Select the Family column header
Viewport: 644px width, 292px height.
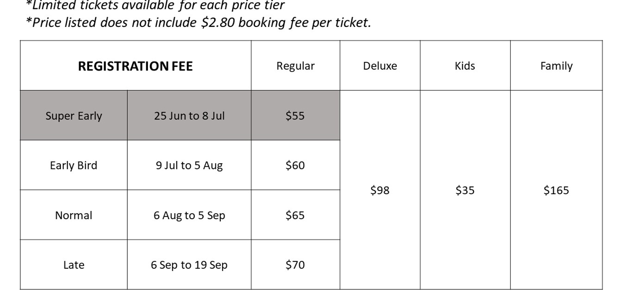[x=556, y=66]
